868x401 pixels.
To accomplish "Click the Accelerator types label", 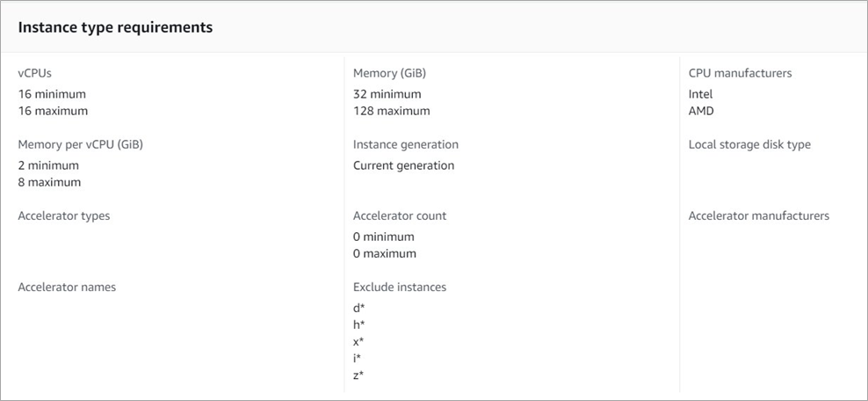I will [x=63, y=216].
